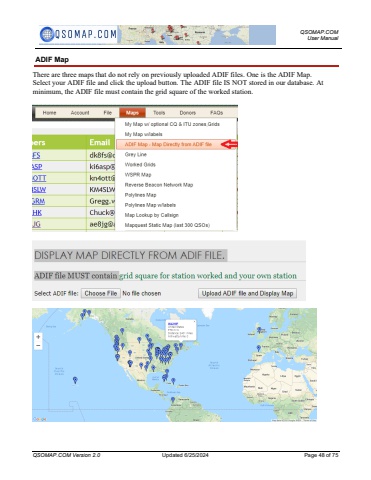371x480 pixels.
Task: Click the Choose File button
Action: point(101,293)
